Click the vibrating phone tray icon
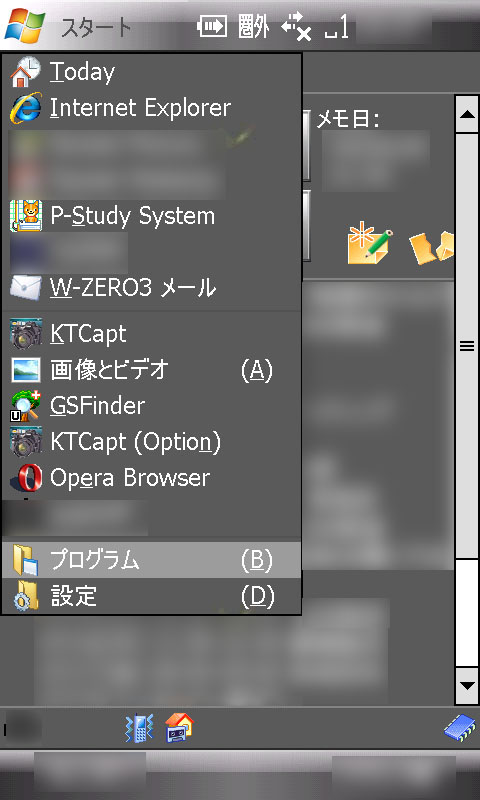The image size is (480, 800). click(x=139, y=728)
